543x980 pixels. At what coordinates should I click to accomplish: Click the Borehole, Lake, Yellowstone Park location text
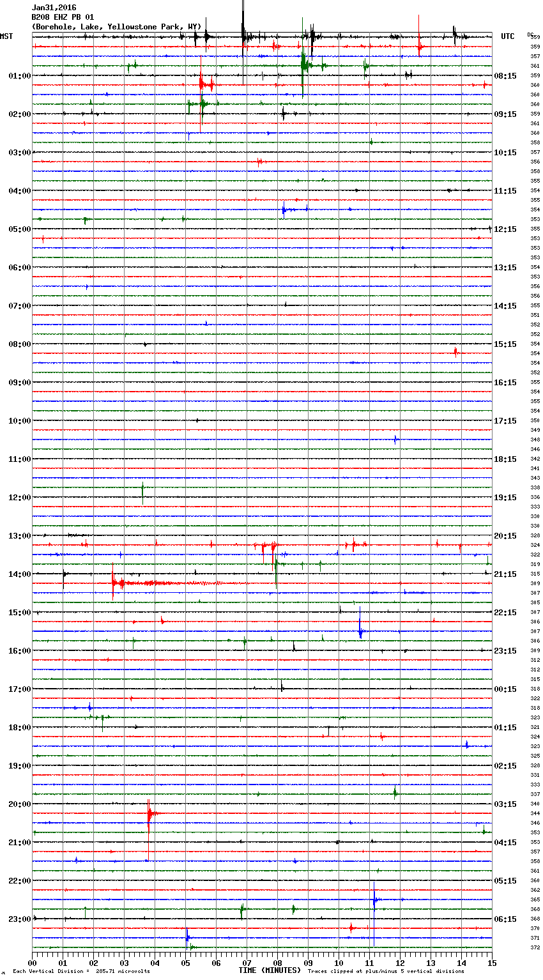pos(116,27)
